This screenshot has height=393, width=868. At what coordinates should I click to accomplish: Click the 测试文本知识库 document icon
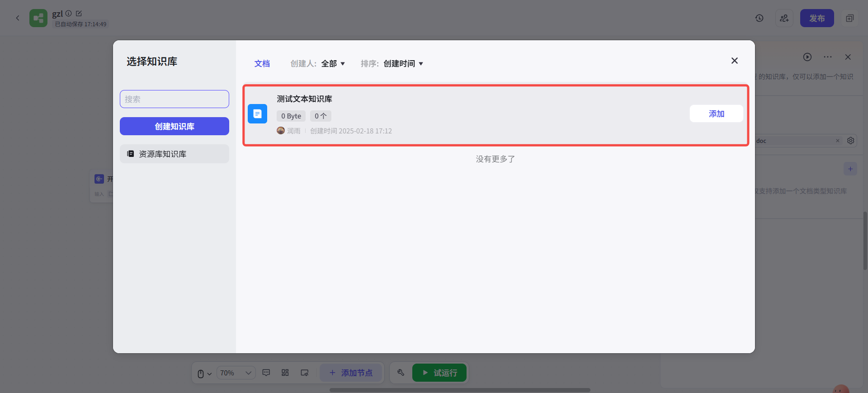click(258, 114)
